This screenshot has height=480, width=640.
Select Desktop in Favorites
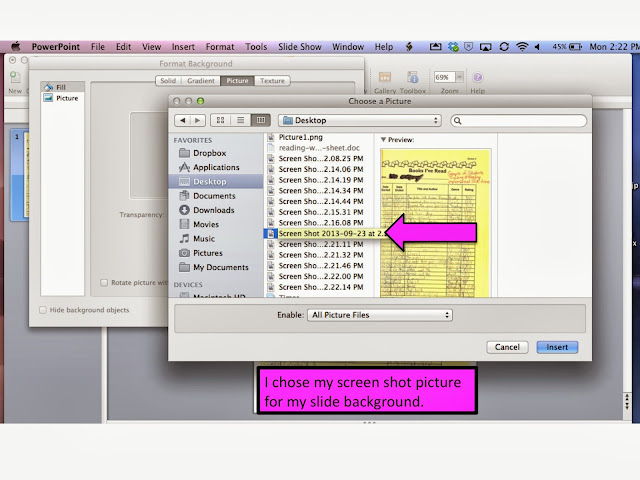point(216,182)
